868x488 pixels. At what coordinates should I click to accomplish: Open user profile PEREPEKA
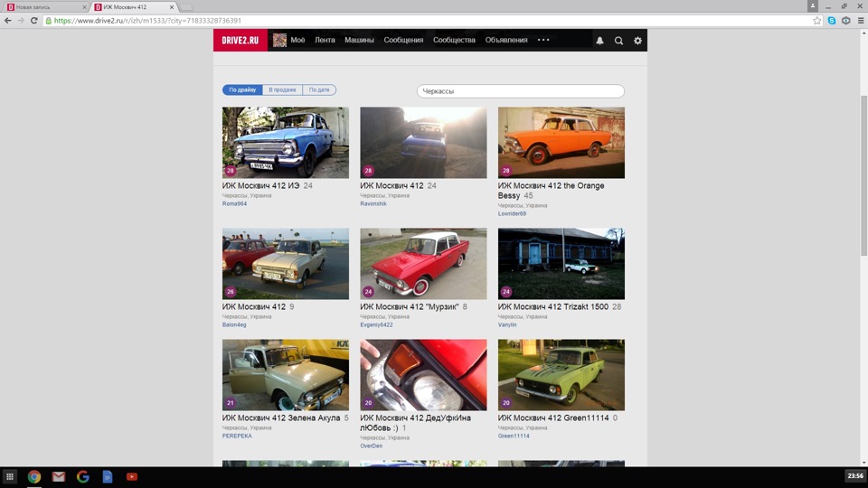coord(237,436)
